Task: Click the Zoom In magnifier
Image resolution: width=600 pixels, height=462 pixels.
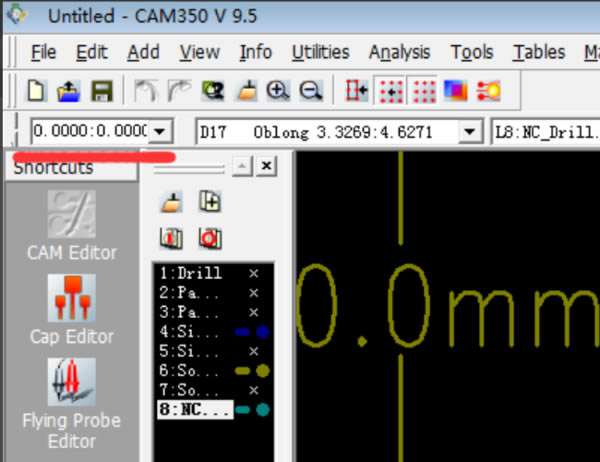Action: (x=278, y=91)
